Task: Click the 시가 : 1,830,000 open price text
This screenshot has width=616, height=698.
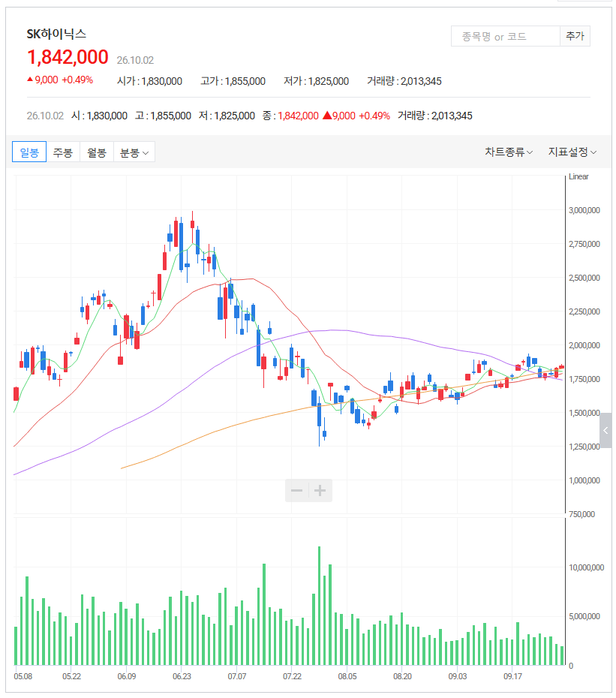Action: click(x=149, y=81)
